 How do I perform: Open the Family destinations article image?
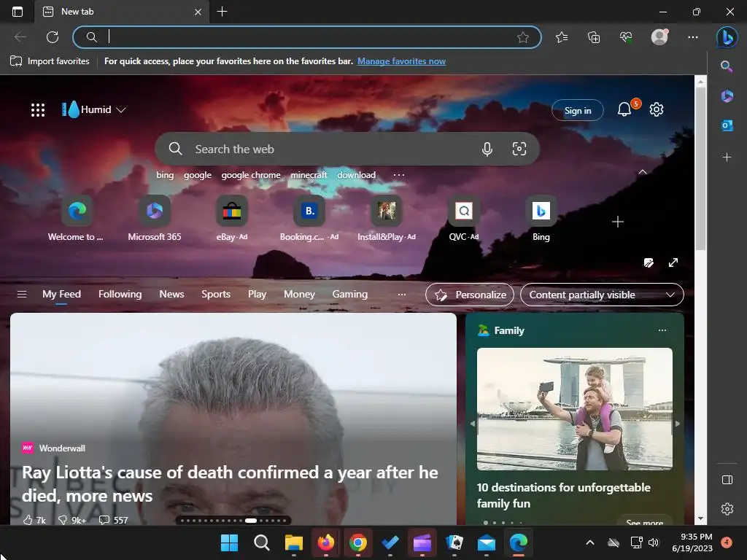pos(575,408)
